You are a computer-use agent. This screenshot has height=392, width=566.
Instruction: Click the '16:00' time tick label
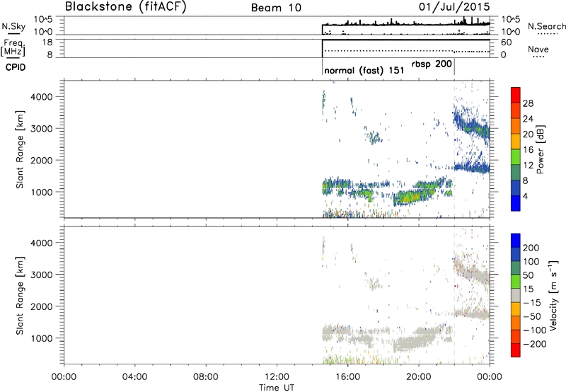347,377
